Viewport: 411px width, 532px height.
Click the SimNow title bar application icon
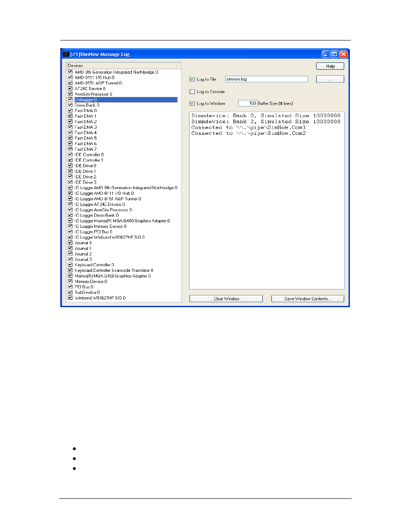tap(66, 54)
